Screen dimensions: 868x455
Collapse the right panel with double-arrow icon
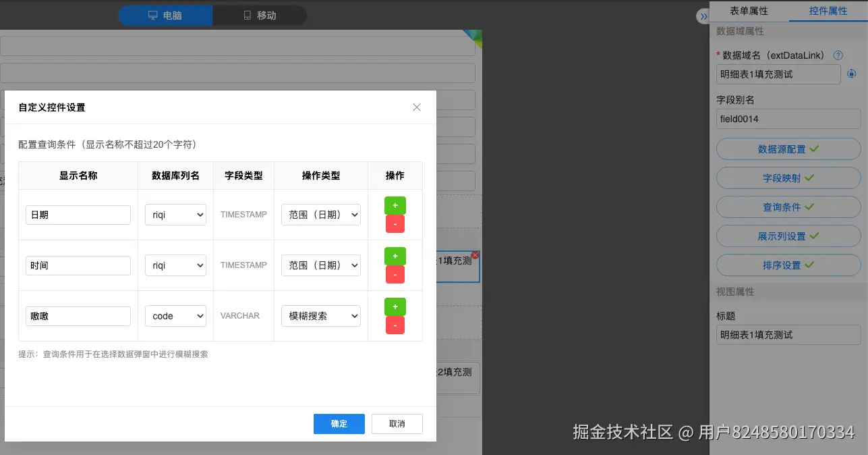tap(703, 16)
